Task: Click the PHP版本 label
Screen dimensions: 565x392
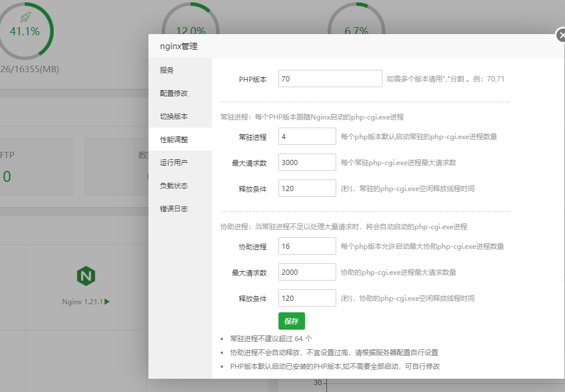Action: click(x=252, y=79)
